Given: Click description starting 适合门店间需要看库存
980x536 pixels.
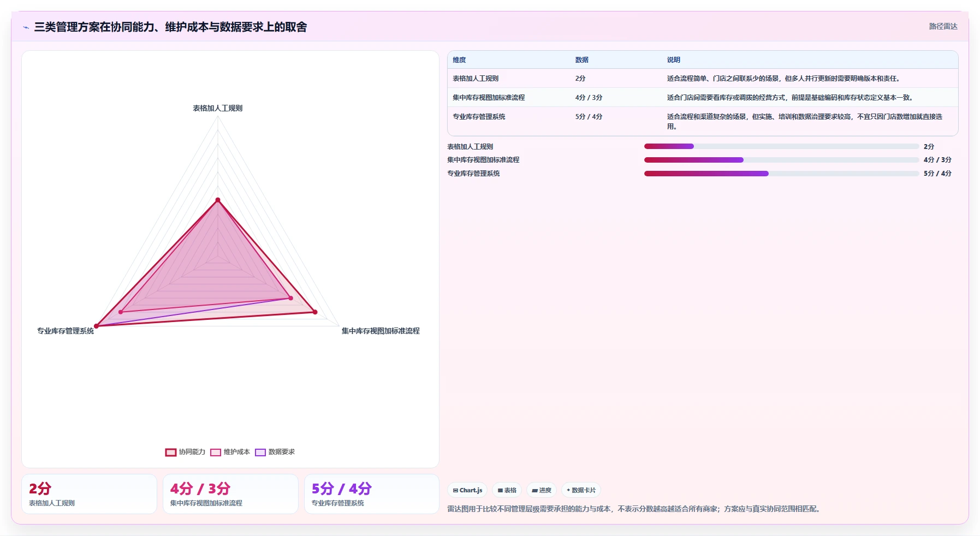Looking at the screenshot, I should [x=789, y=98].
